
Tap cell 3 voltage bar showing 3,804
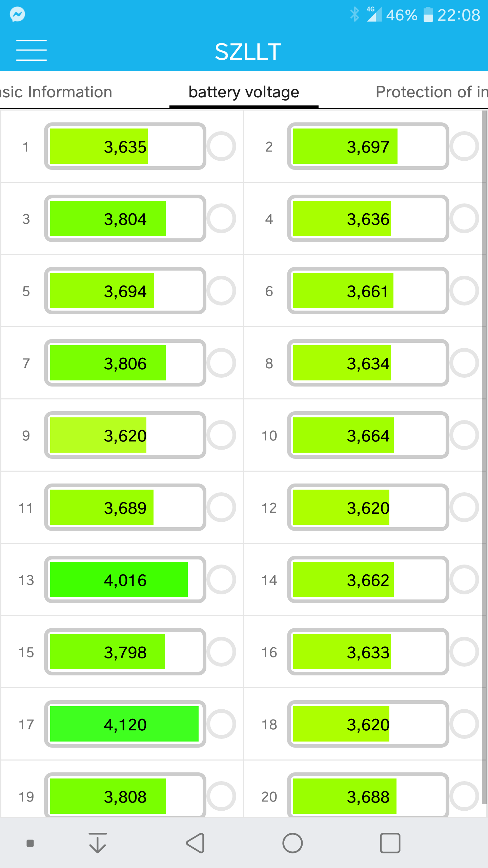[125, 218]
